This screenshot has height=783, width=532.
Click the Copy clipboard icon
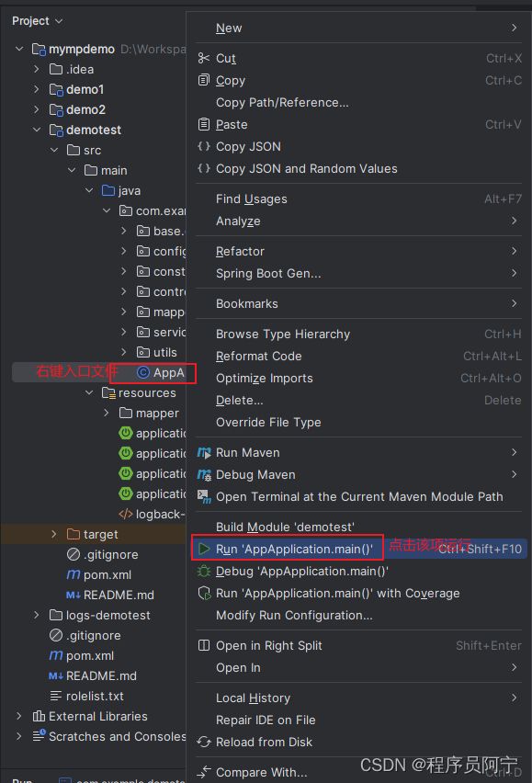[x=204, y=80]
